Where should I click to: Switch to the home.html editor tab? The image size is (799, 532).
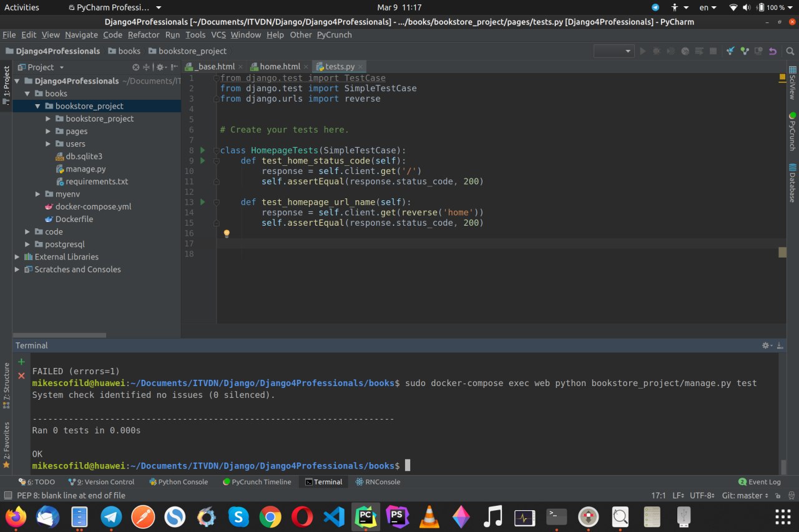(280, 67)
